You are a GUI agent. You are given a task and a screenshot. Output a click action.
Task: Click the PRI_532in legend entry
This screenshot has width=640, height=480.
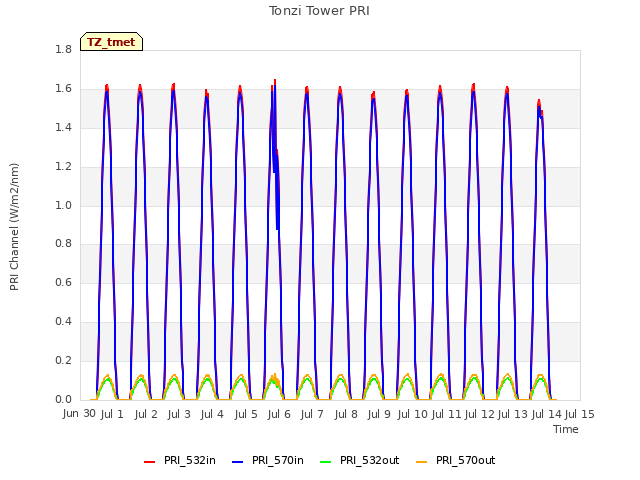click(x=180, y=460)
